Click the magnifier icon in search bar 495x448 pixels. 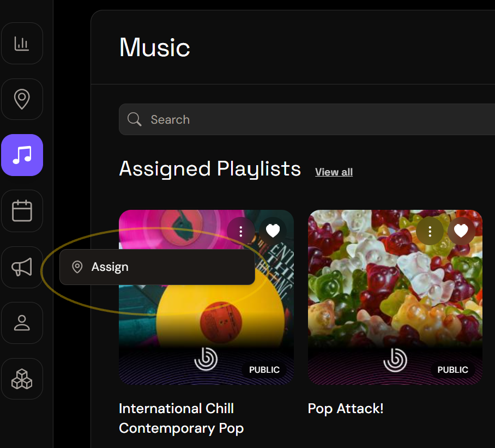[x=134, y=119]
